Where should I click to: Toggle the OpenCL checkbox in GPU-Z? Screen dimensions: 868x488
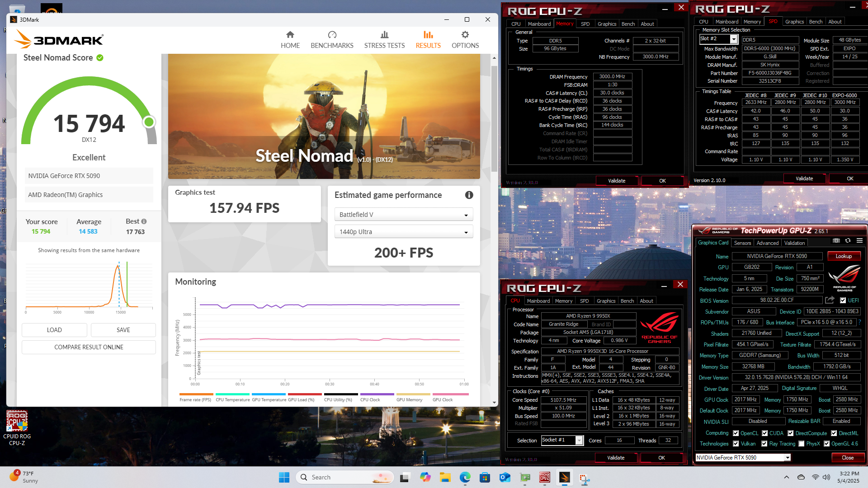click(x=736, y=433)
